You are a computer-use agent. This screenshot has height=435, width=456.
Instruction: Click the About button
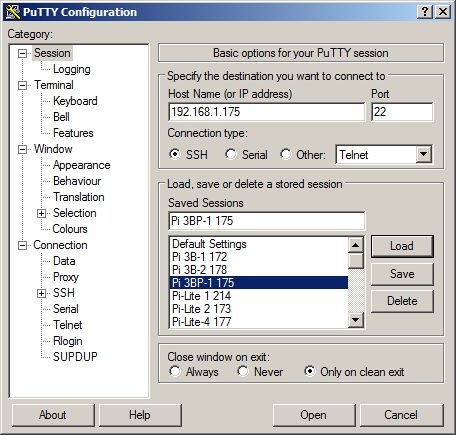53,415
